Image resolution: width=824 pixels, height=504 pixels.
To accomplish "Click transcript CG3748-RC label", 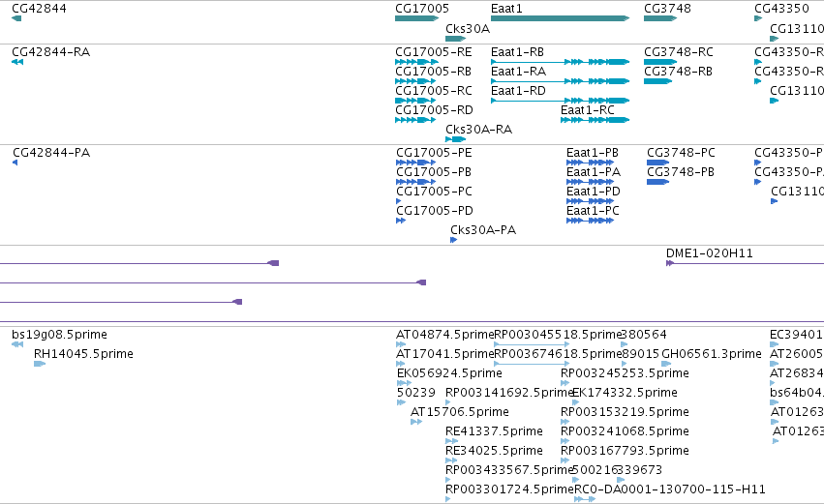I will [x=679, y=52].
